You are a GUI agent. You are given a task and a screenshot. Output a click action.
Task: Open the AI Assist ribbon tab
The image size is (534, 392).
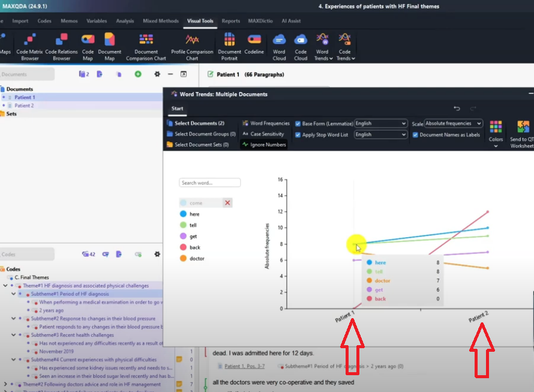pos(291,21)
